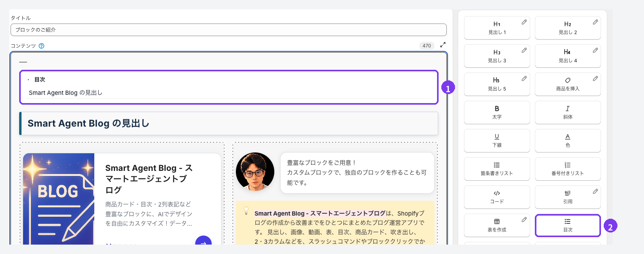Follow the Smart Agent Blog の見出し TOC link
Image resolution: width=644 pixels, height=254 pixels.
(x=65, y=93)
